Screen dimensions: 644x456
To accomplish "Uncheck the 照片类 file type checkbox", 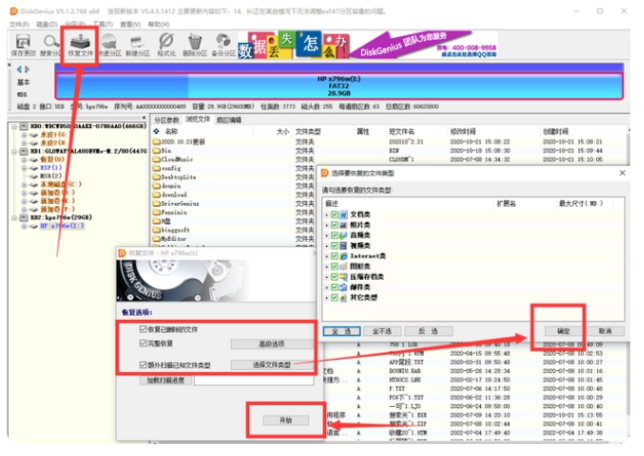I will pyautogui.click(x=334, y=225).
